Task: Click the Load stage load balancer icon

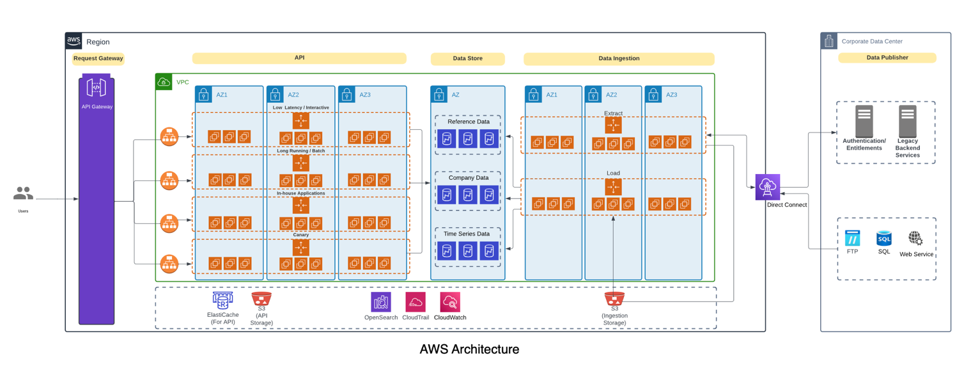Action: point(613,186)
